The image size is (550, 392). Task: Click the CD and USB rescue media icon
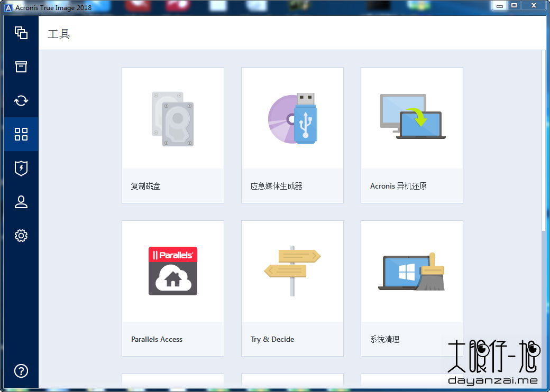click(x=292, y=119)
